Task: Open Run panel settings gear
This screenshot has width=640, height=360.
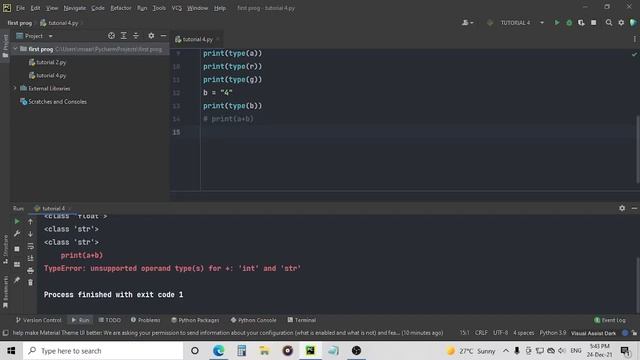Action: pyautogui.click(x=622, y=208)
